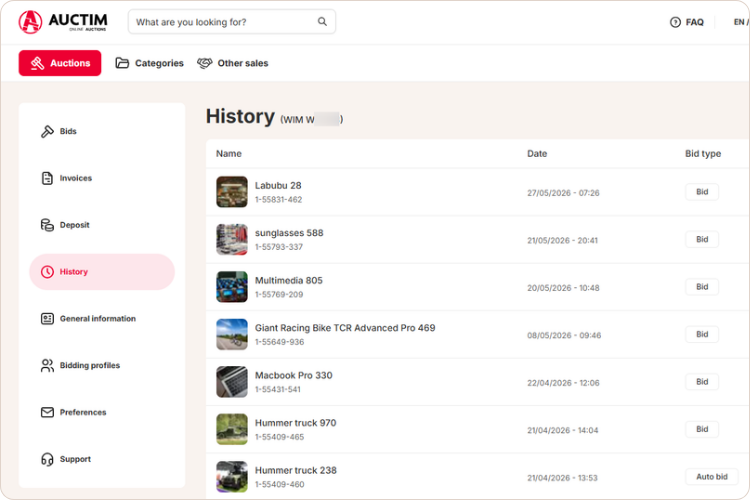The width and height of the screenshot is (750, 500).
Task: Open Deposit in the sidebar
Action: tap(102, 225)
